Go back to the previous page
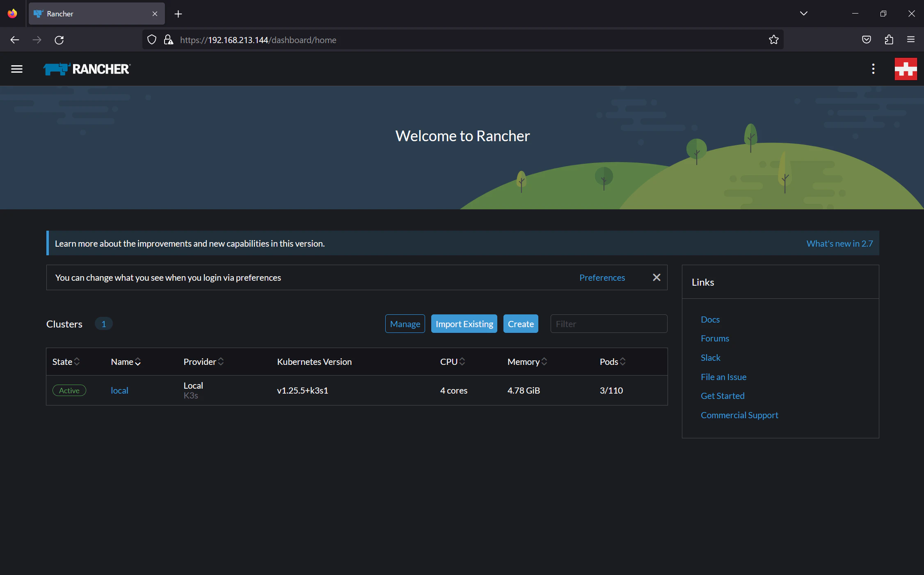This screenshot has height=575, width=924. click(15, 40)
